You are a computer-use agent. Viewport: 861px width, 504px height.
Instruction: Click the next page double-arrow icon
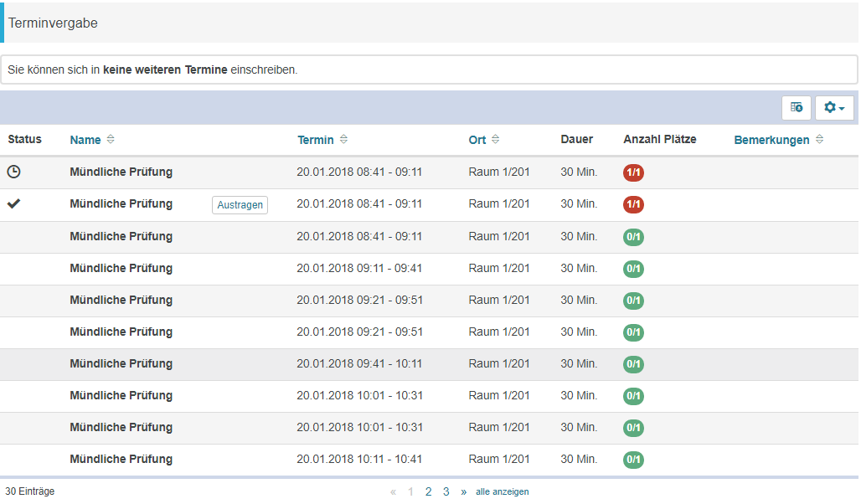point(463,491)
